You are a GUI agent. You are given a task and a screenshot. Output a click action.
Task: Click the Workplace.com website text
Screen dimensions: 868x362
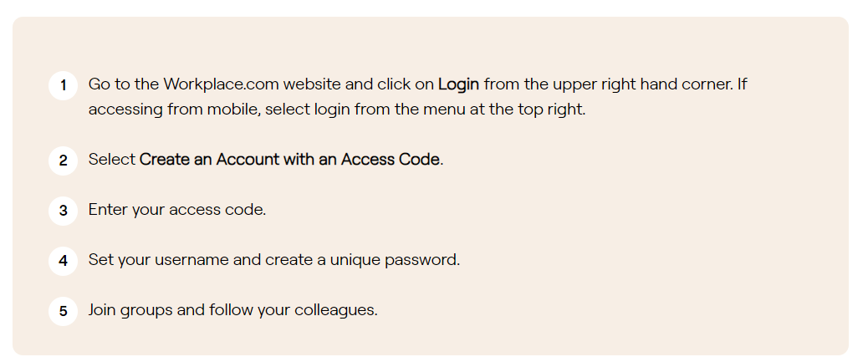click(252, 84)
